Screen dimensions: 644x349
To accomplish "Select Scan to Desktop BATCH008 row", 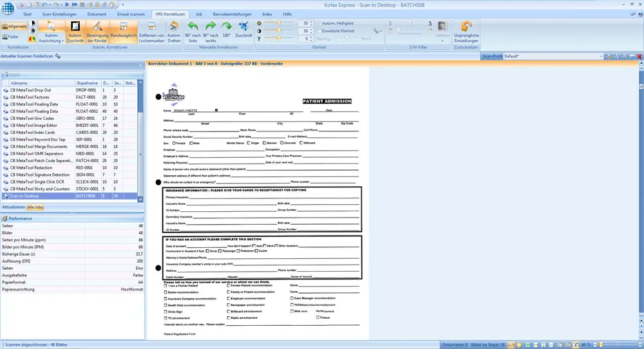I will pyautogui.click(x=69, y=196).
